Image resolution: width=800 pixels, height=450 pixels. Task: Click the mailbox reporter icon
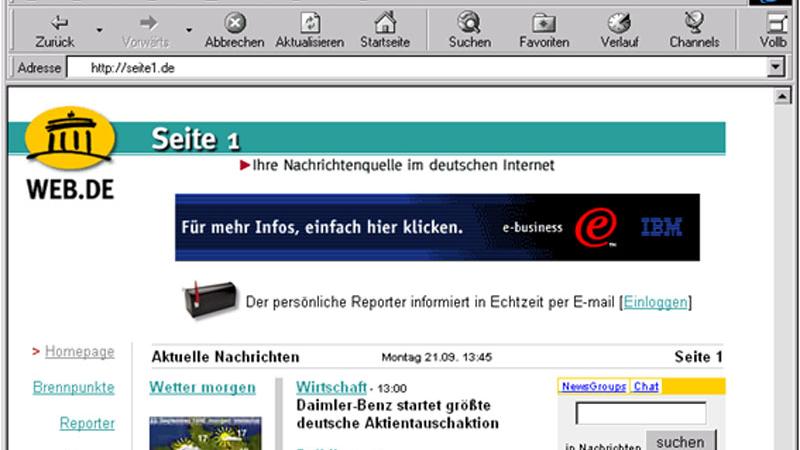click(210, 299)
